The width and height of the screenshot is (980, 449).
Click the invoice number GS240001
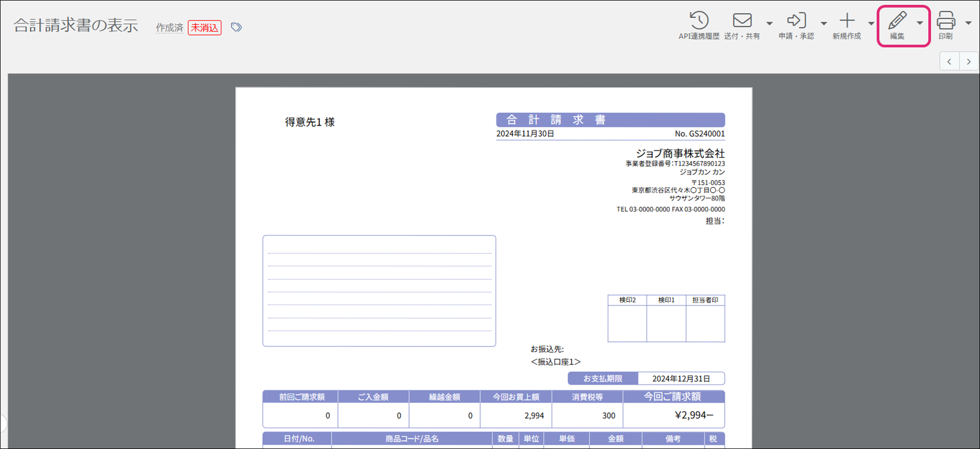pos(700,134)
